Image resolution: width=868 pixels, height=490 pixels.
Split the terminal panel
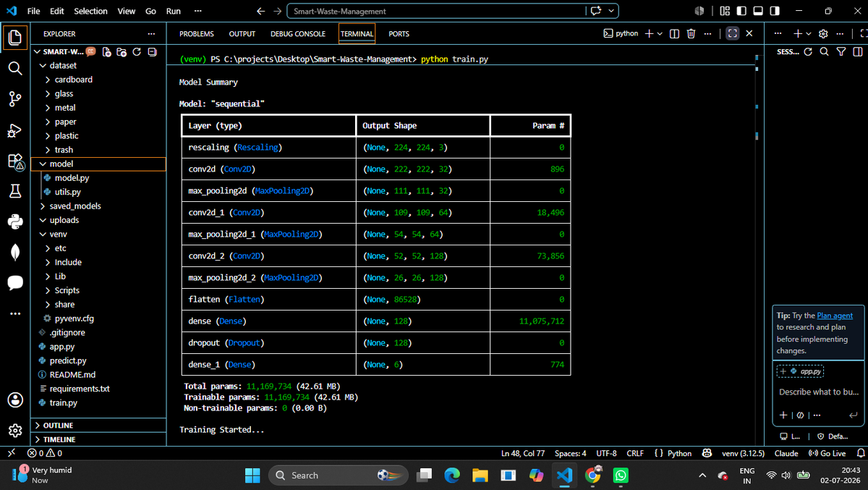point(675,34)
